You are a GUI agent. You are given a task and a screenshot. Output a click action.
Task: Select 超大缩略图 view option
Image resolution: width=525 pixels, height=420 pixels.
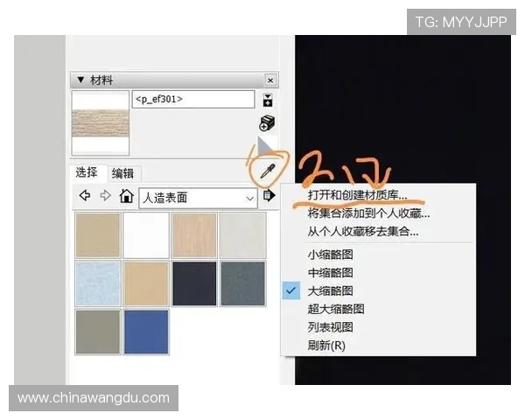[336, 309]
